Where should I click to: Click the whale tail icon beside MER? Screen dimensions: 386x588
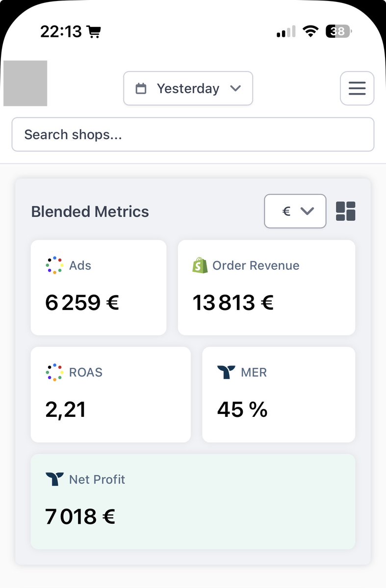coord(226,372)
